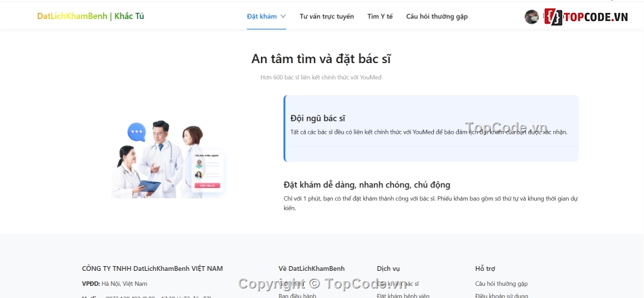Click the Về DatLichKhamBenh footer heading
This screenshot has width=644, height=298.
(x=311, y=268)
